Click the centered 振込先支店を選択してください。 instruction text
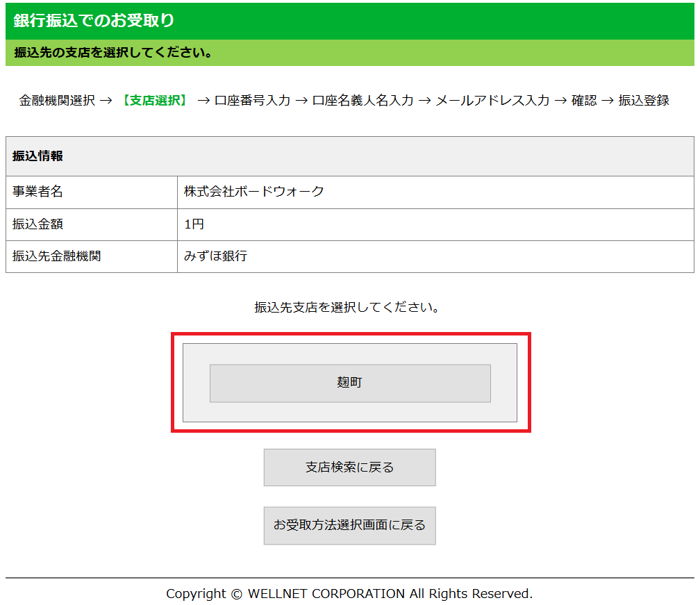The image size is (700, 605). 347,307
